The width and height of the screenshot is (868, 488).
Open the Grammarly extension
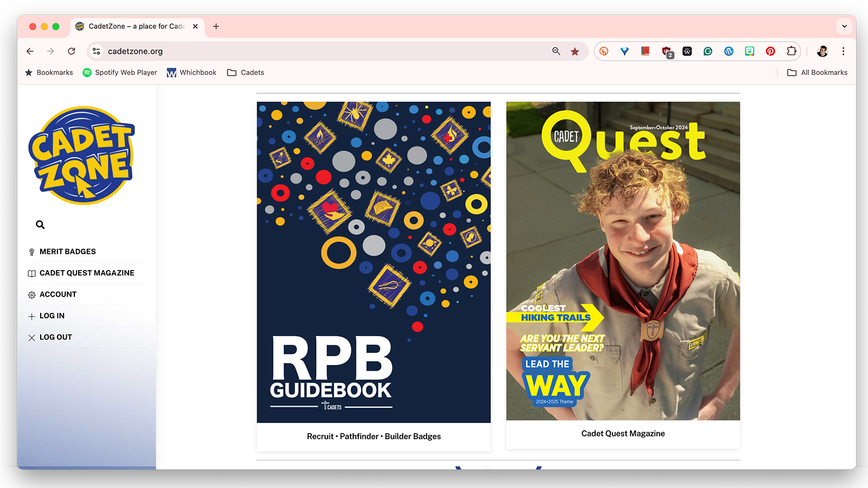(x=708, y=52)
